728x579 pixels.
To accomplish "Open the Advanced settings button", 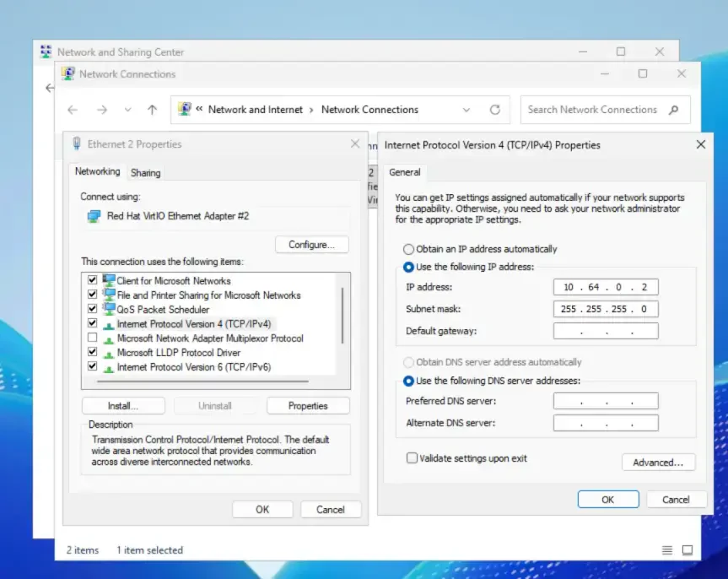I will click(658, 463).
